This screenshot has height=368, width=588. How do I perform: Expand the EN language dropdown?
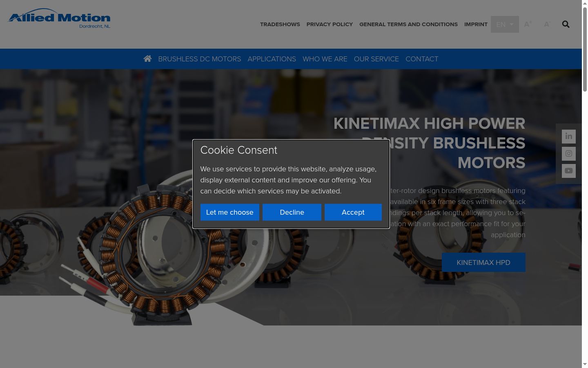click(505, 24)
